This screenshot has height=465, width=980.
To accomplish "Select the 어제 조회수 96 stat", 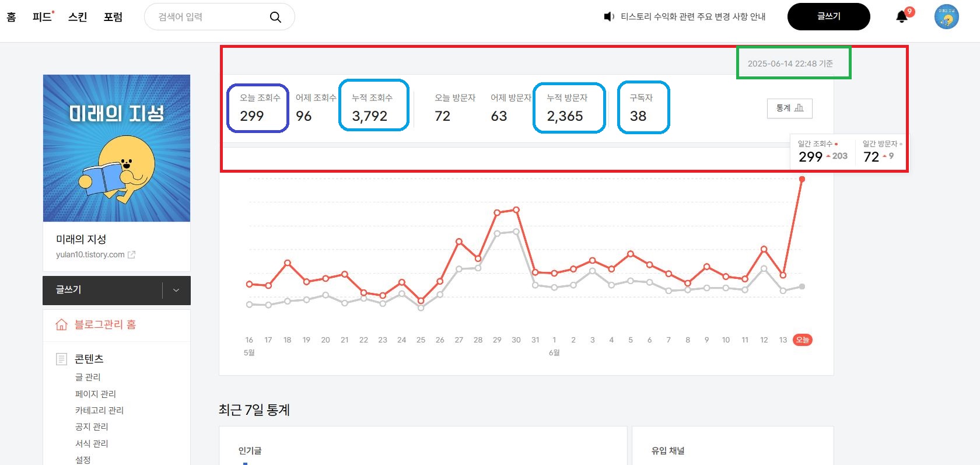I will [316, 108].
